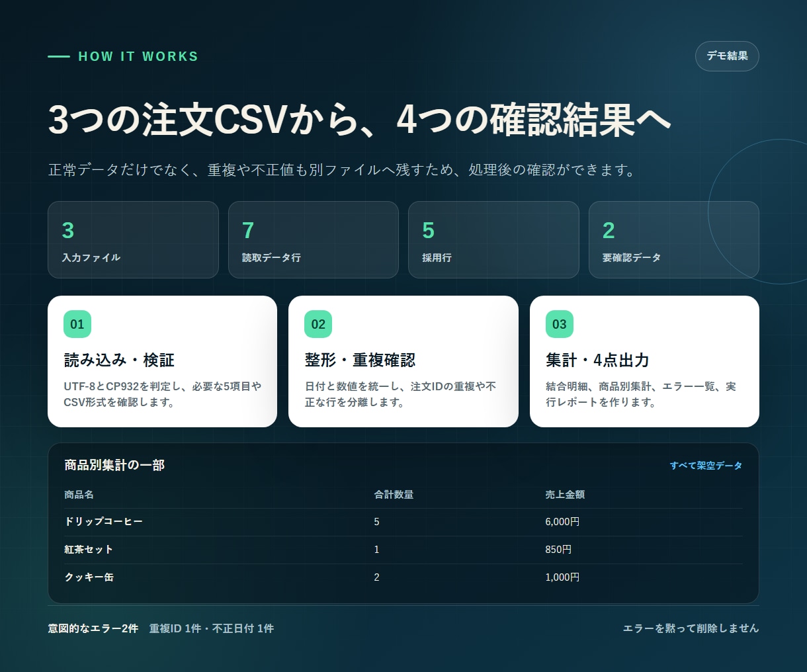Click the 売上金額 column header
The height and width of the screenshot is (672, 807).
pos(565,495)
